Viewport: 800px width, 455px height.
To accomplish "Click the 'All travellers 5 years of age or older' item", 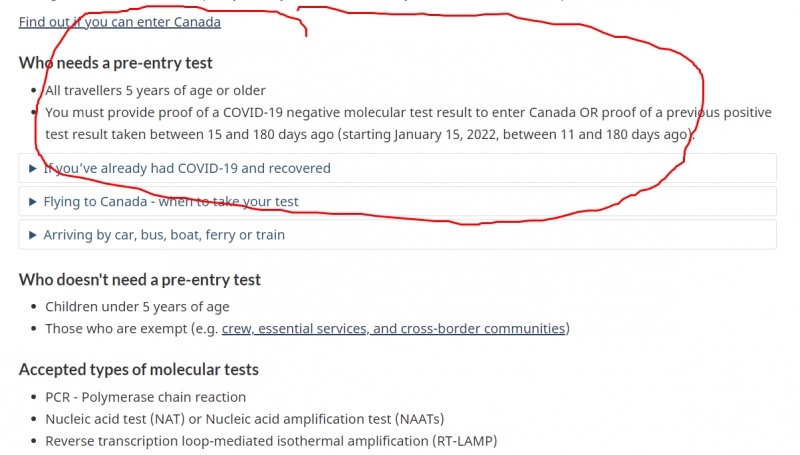I will pyautogui.click(x=156, y=90).
